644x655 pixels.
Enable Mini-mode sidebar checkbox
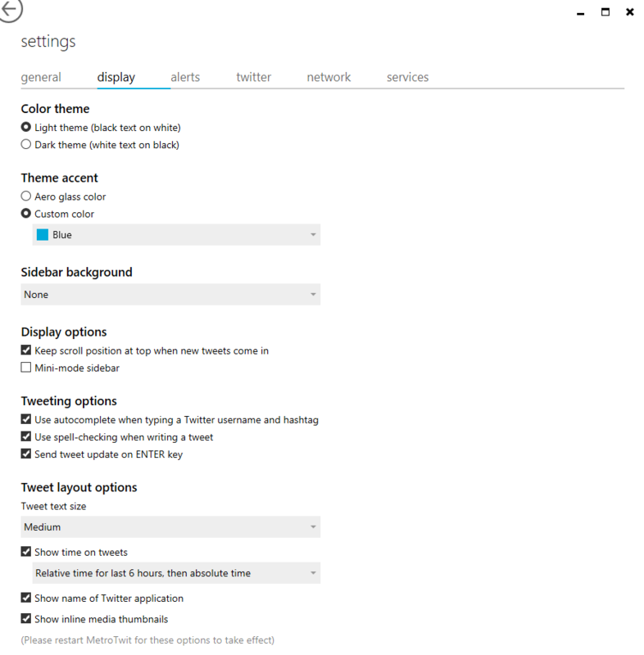pos(26,368)
